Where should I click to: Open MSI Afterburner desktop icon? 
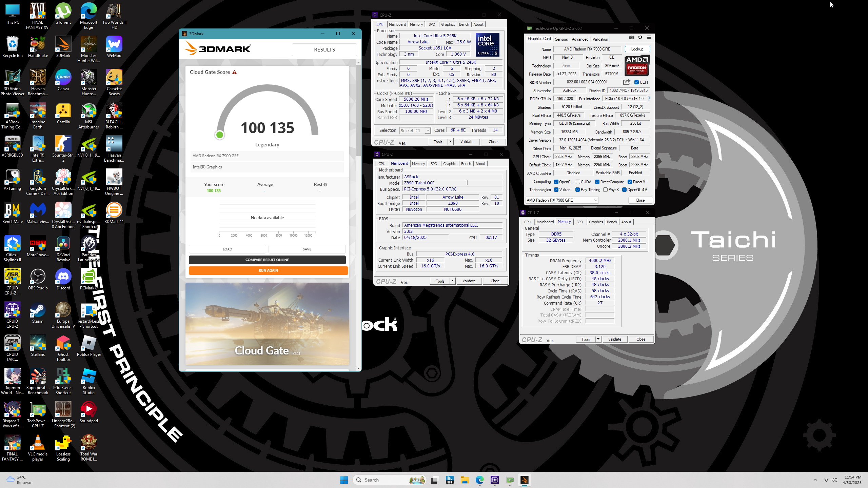click(x=88, y=116)
